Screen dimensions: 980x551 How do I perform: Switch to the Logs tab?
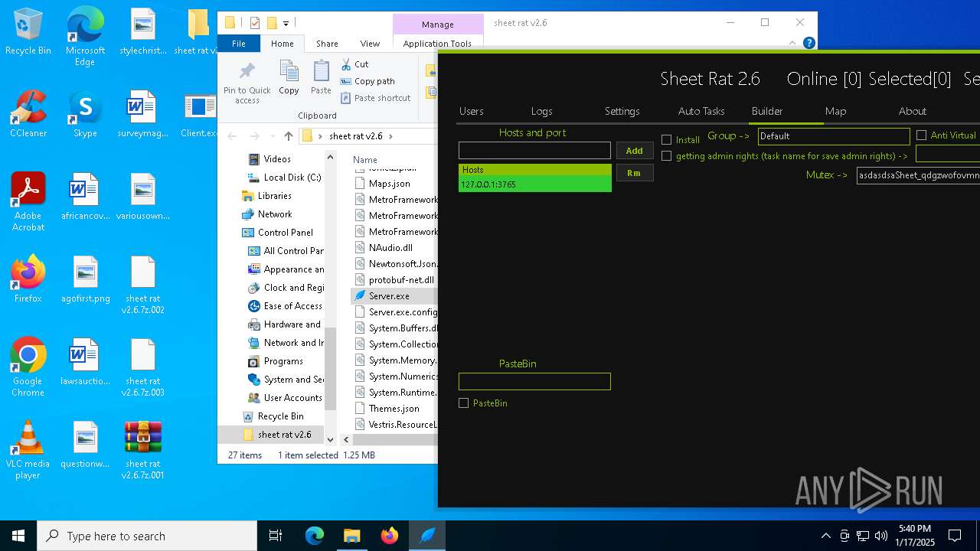point(542,112)
